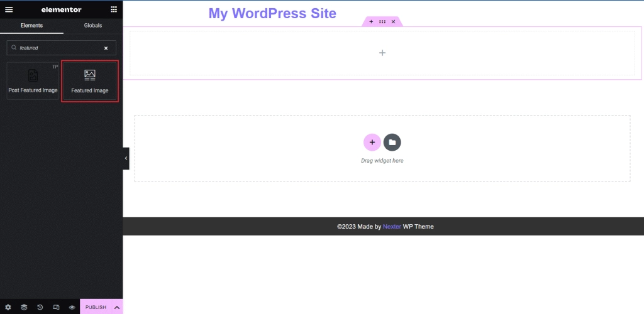The height and width of the screenshot is (314, 644).
Task: Open page Settings gear icon
Action: point(8,307)
